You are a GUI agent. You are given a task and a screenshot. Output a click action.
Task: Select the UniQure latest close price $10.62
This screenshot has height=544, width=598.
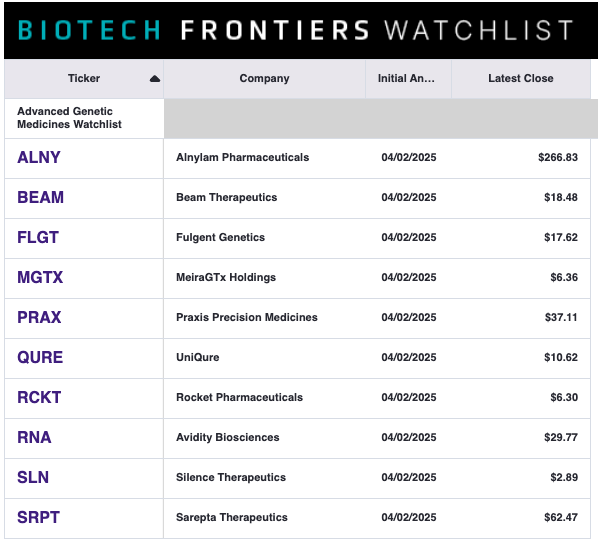point(561,357)
